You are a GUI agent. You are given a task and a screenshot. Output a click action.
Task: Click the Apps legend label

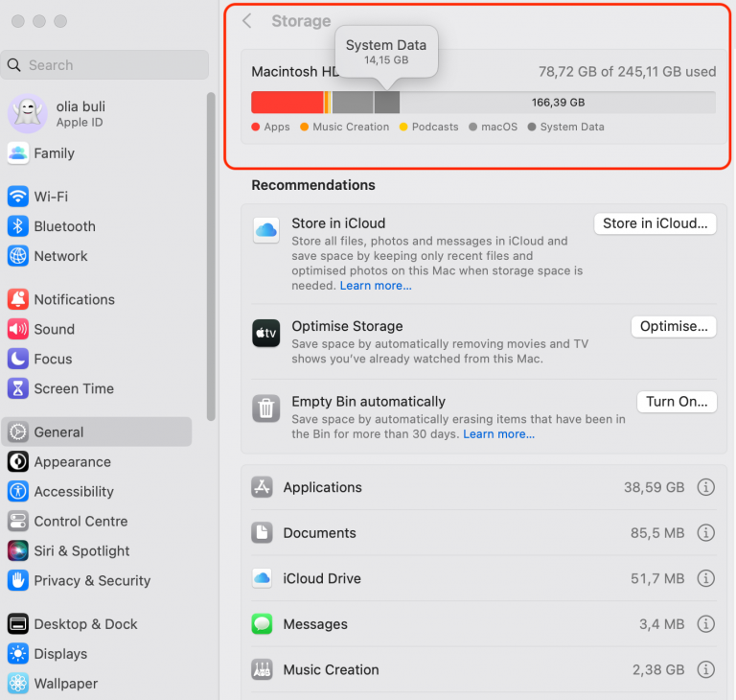(276, 127)
